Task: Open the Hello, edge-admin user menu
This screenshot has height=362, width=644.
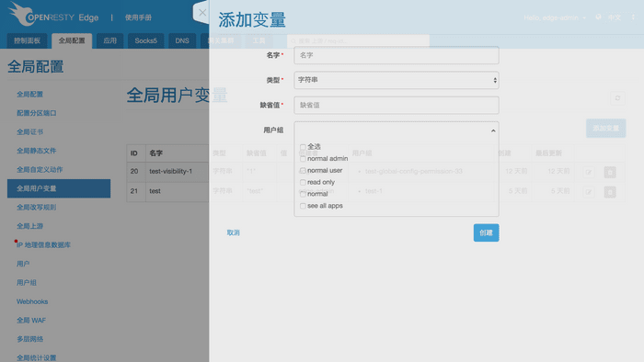Action: pos(555,17)
